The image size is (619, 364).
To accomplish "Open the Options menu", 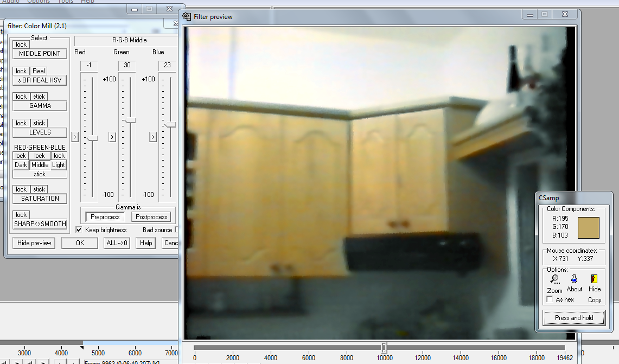I will 39,1.
